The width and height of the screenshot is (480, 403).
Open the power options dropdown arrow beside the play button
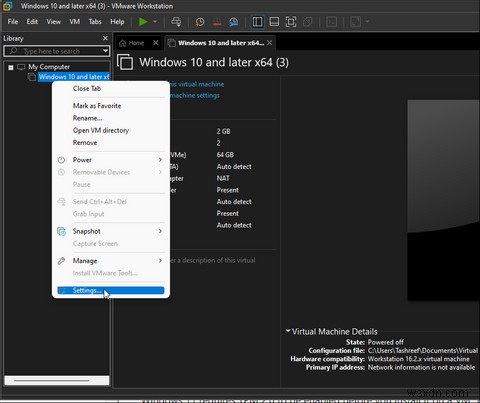click(x=155, y=22)
